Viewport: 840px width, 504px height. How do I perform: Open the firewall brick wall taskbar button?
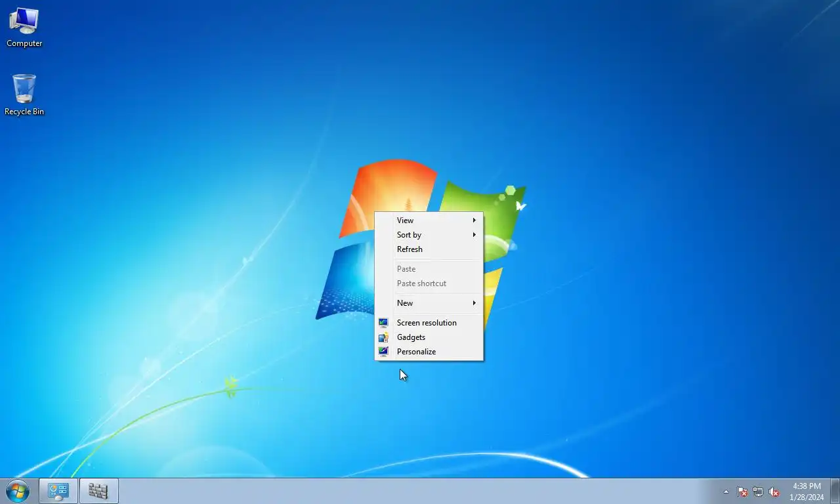click(x=98, y=491)
